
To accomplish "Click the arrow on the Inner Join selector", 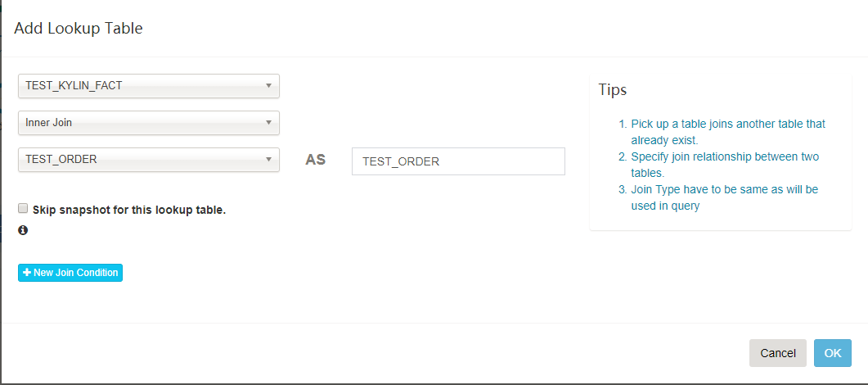I will [x=268, y=123].
